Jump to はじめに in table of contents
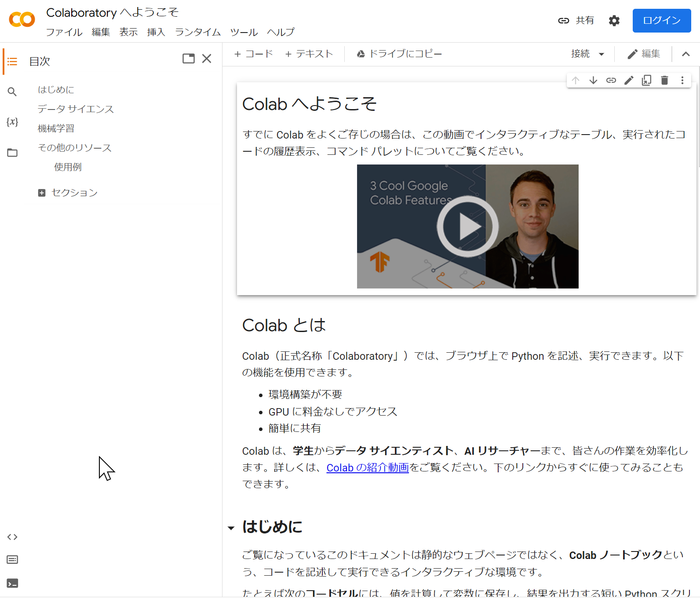The width and height of the screenshot is (700, 599). click(x=56, y=90)
